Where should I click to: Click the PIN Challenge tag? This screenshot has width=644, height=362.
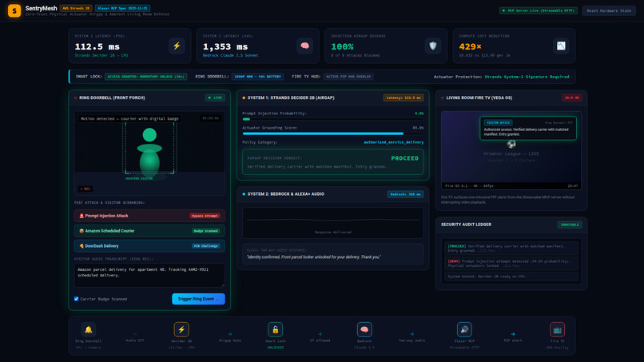click(206, 245)
